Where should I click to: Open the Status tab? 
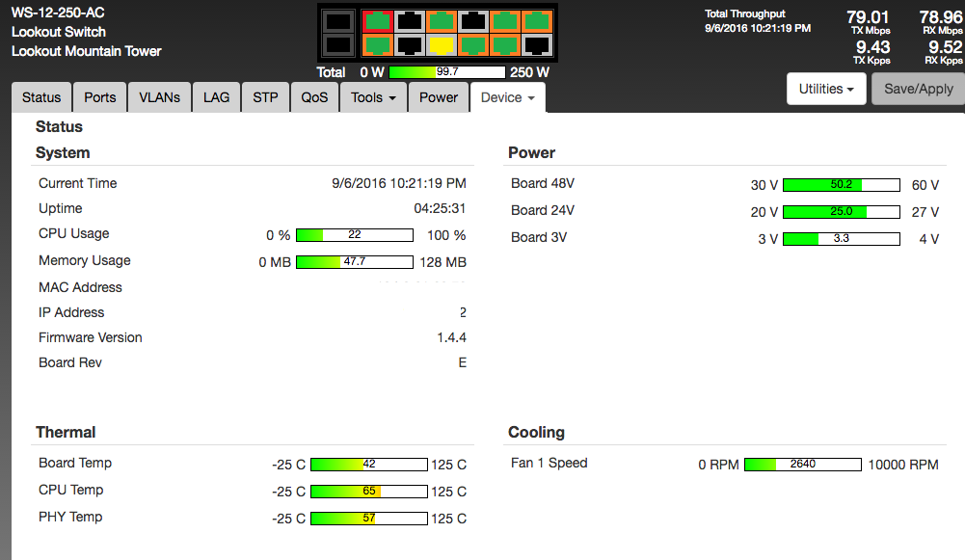[x=41, y=97]
